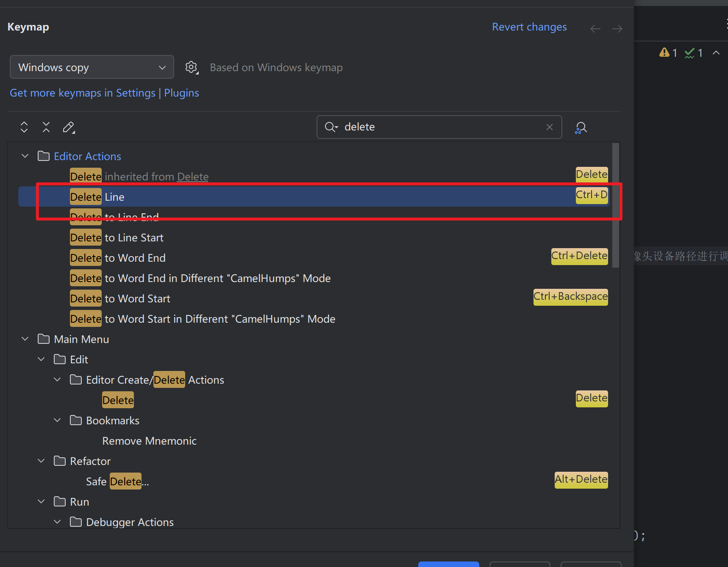Click the Main Menu folder label
This screenshot has width=728, height=567.
point(81,339)
